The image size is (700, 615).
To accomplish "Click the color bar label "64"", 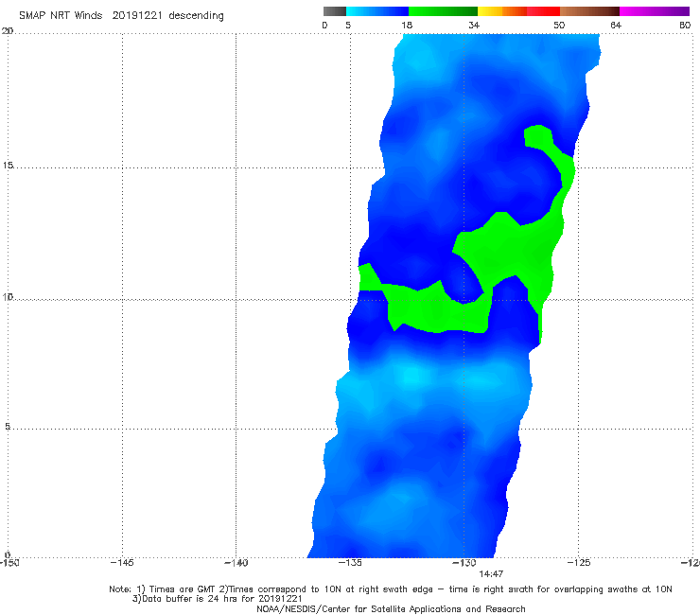I will [x=616, y=26].
